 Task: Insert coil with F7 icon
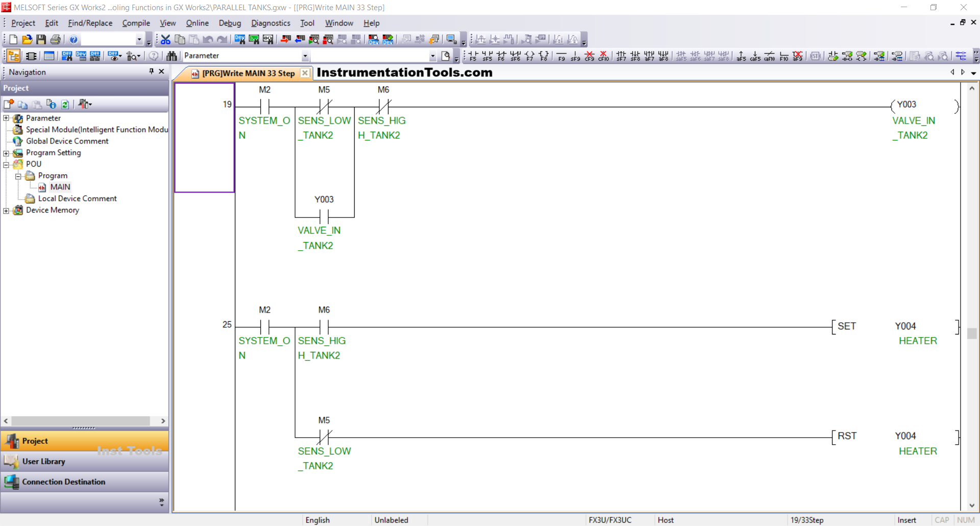click(x=530, y=56)
